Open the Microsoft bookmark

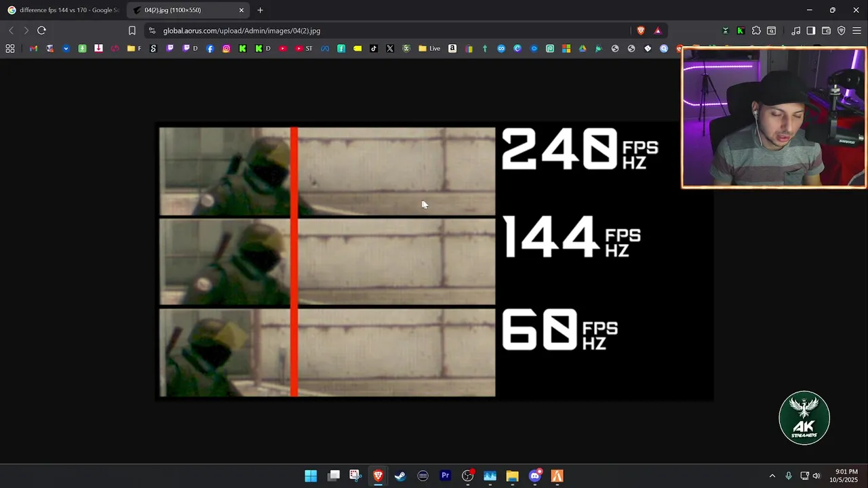[566, 49]
